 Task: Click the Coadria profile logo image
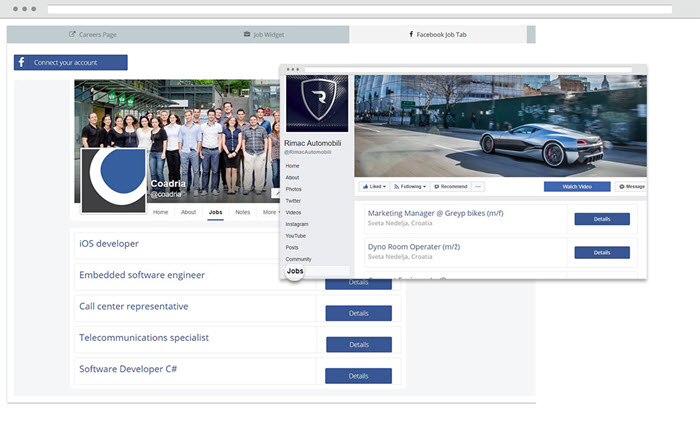coord(114,181)
